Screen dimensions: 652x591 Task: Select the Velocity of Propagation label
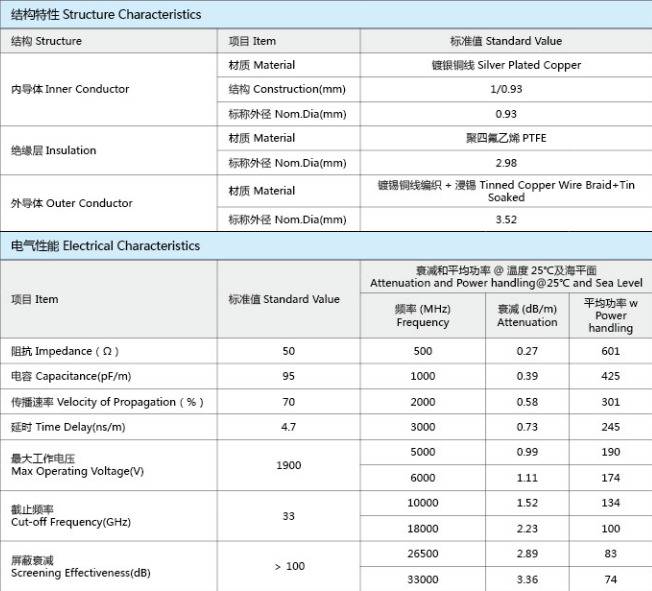(107, 402)
